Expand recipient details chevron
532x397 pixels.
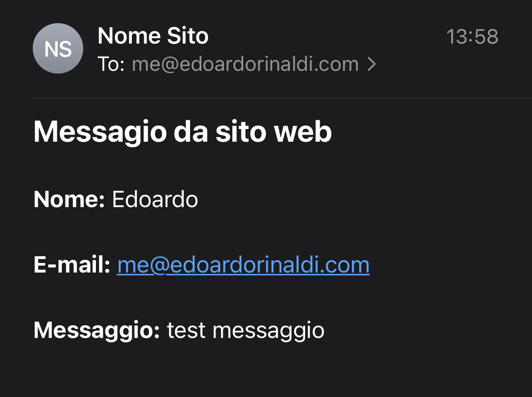(372, 65)
